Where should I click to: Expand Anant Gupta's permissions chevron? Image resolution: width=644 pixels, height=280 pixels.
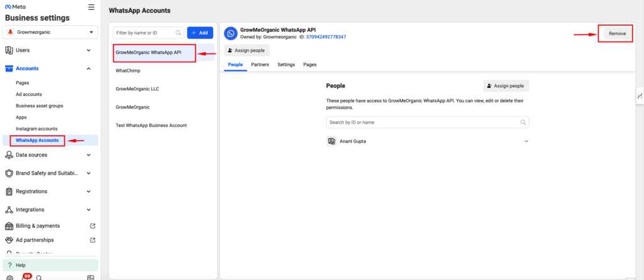(526, 141)
